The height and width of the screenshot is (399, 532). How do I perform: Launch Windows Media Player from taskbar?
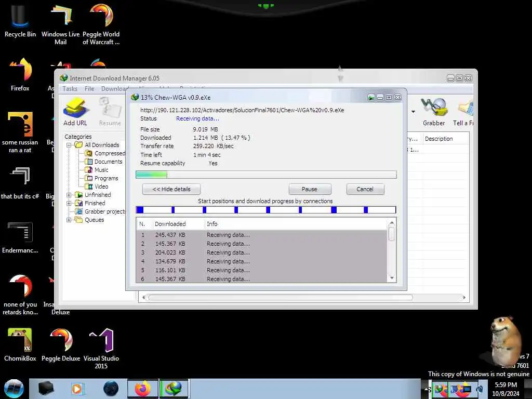click(x=77, y=389)
